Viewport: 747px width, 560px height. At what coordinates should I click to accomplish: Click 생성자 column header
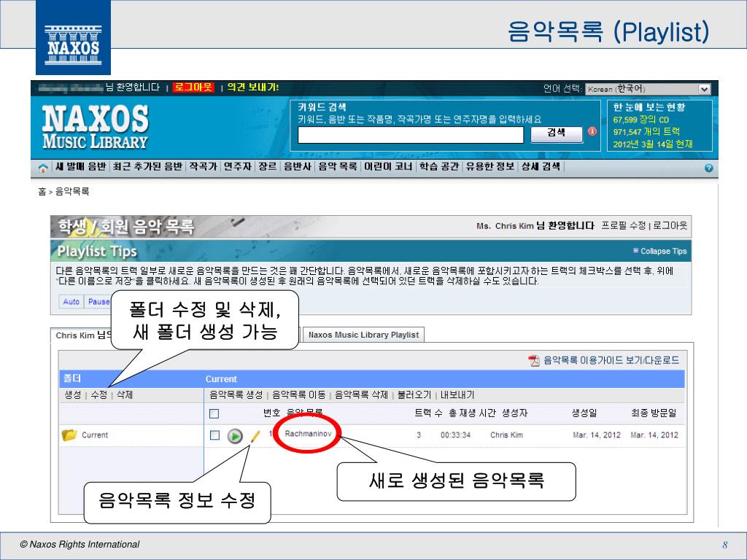(515, 413)
